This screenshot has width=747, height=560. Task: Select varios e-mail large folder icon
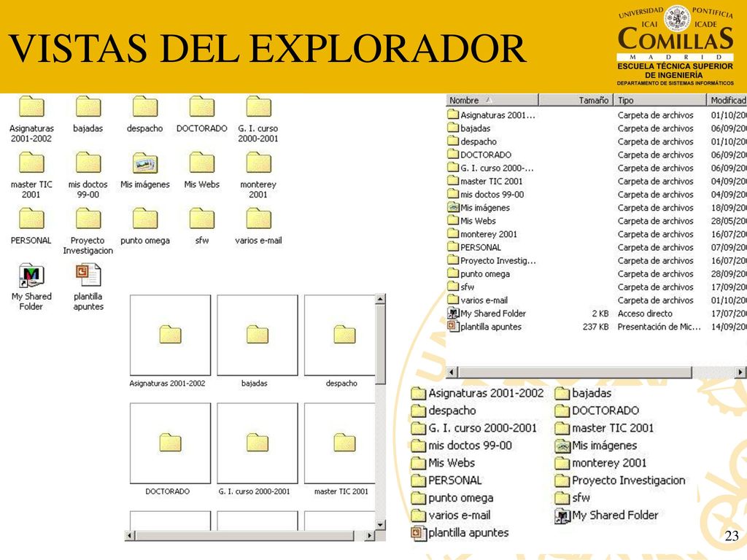(x=258, y=219)
